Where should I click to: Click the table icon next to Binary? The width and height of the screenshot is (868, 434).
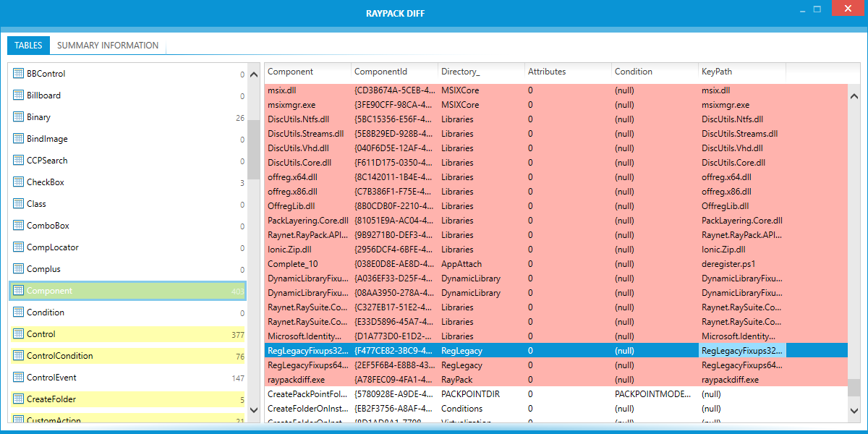tap(19, 117)
